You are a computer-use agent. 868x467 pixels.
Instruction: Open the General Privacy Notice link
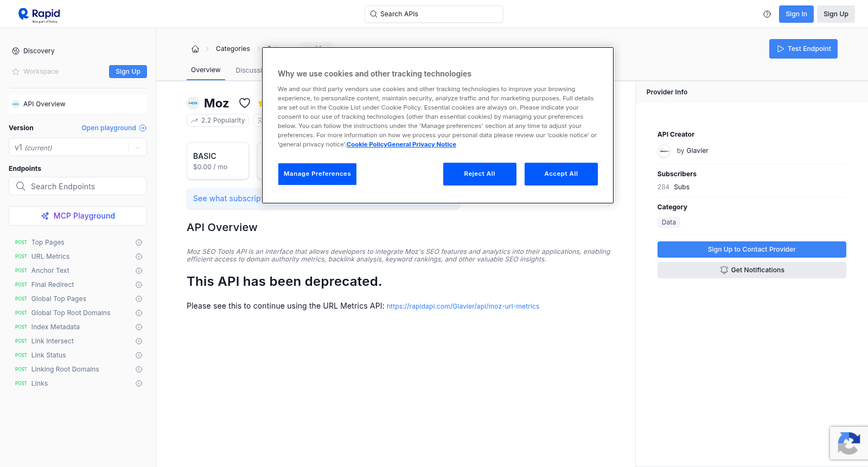tap(422, 144)
